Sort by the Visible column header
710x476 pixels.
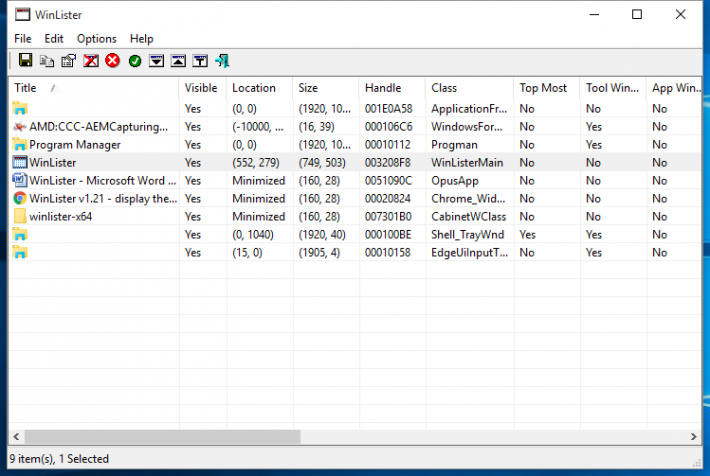(x=202, y=88)
